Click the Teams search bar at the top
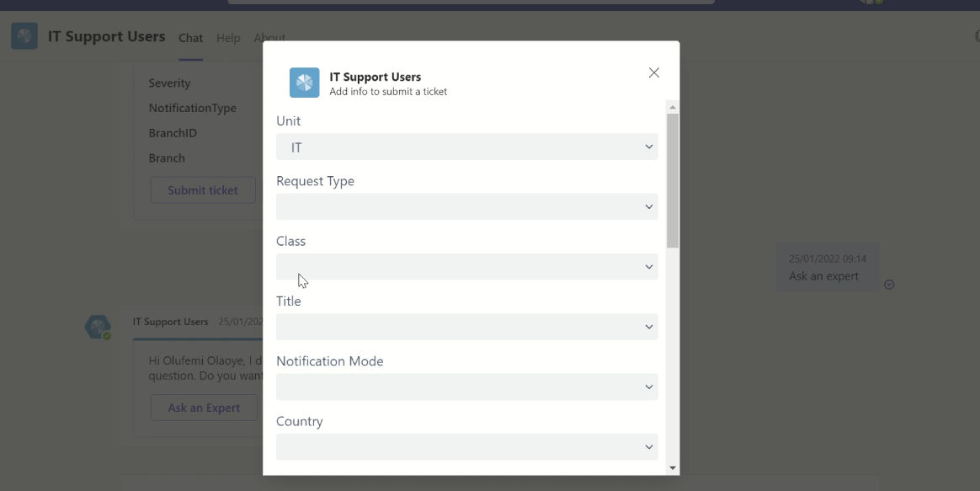Image resolution: width=980 pixels, height=491 pixels. click(471, 3)
